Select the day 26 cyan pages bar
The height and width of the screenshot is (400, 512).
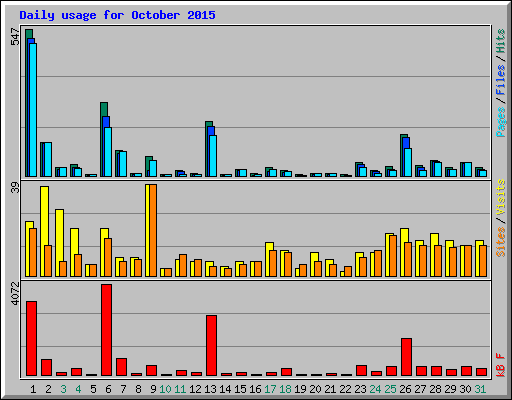coord(408,162)
